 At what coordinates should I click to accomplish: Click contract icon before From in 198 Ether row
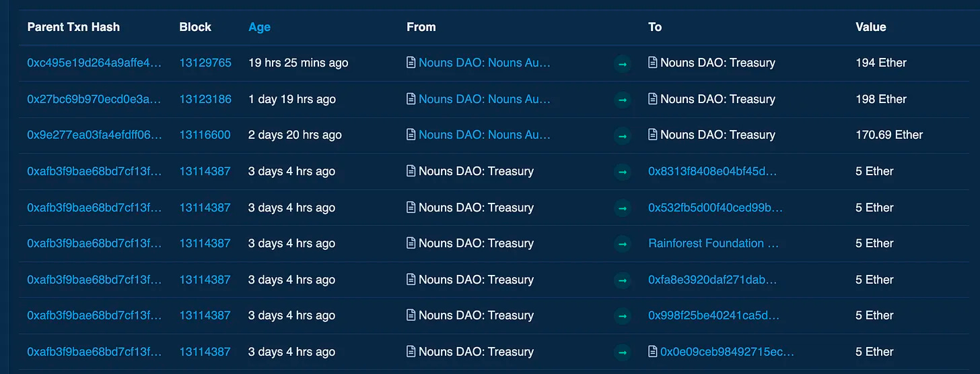(x=411, y=99)
